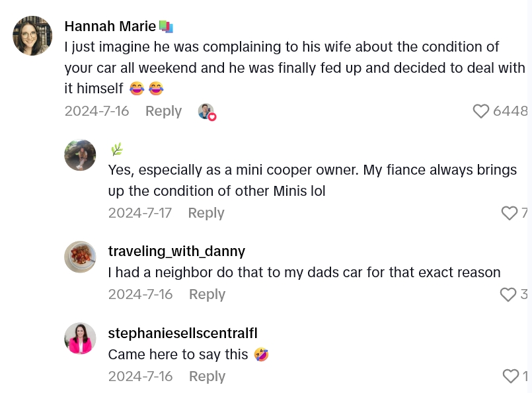Click the 2024-7-17 timestamp

140,213
